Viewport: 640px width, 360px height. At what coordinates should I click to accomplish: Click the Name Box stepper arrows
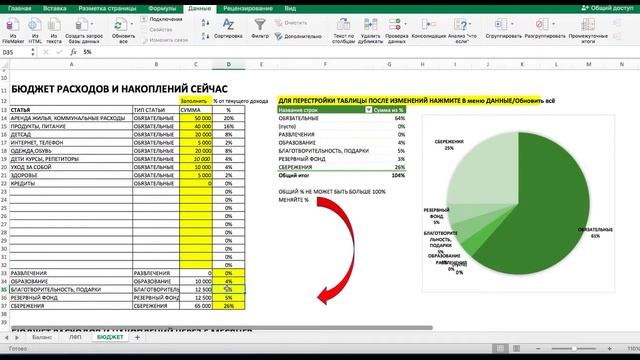point(33,52)
